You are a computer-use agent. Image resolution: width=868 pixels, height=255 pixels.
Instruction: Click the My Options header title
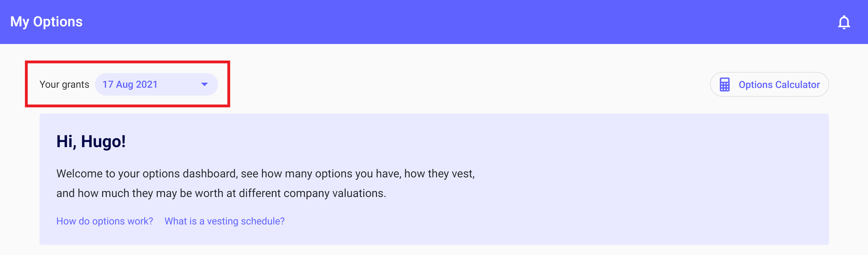click(x=46, y=22)
